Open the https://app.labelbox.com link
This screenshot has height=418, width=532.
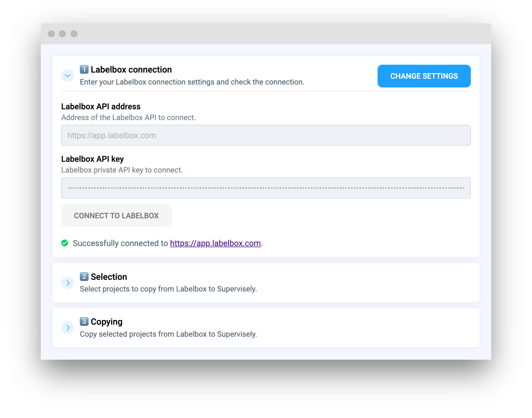tap(215, 243)
